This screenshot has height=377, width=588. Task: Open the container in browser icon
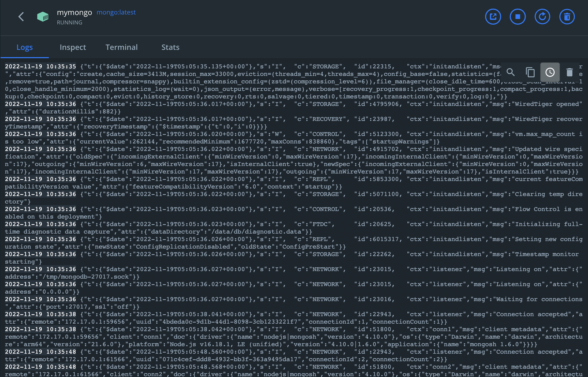tap(493, 17)
